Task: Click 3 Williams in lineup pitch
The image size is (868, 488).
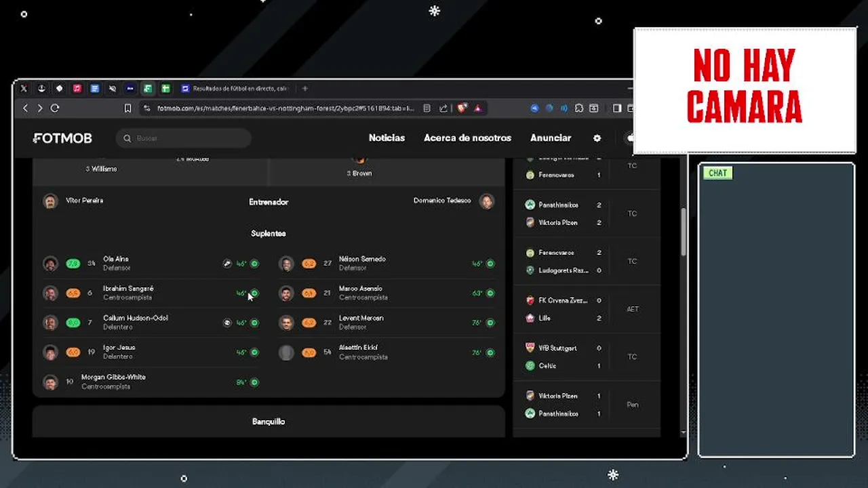Action: coord(101,169)
